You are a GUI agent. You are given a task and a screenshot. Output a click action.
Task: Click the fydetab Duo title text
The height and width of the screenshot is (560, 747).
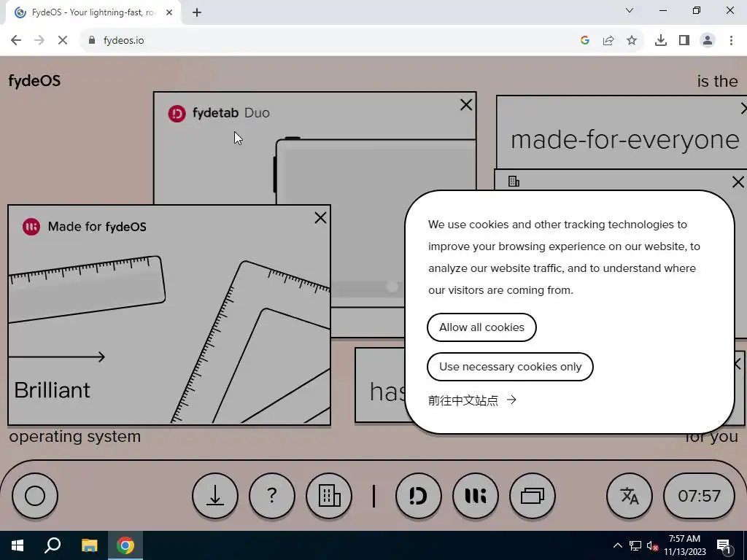[231, 113]
